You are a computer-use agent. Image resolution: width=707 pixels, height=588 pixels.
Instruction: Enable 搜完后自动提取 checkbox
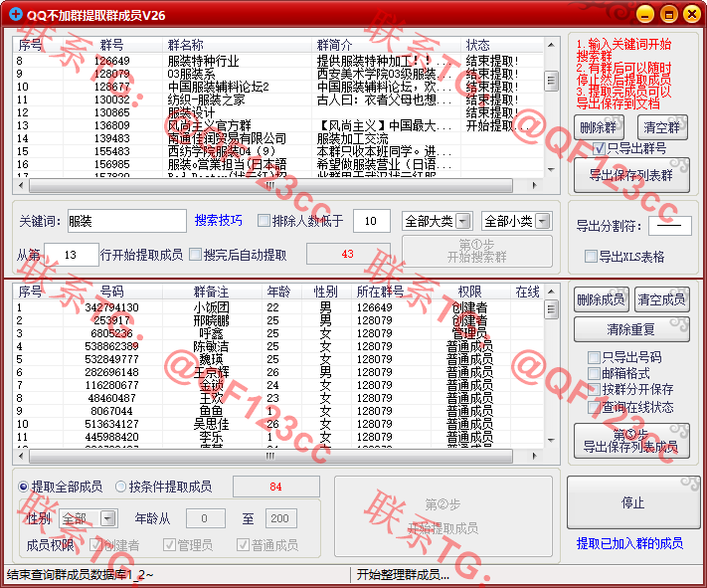195,255
